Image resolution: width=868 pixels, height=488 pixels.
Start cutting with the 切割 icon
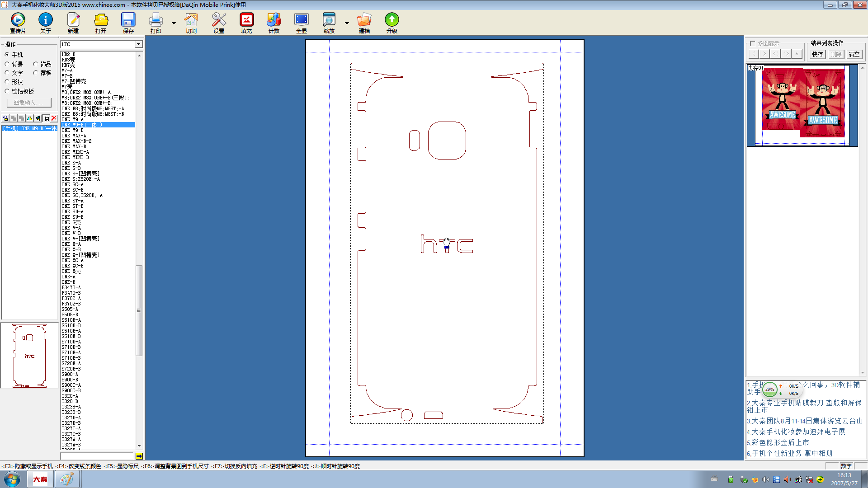point(191,23)
